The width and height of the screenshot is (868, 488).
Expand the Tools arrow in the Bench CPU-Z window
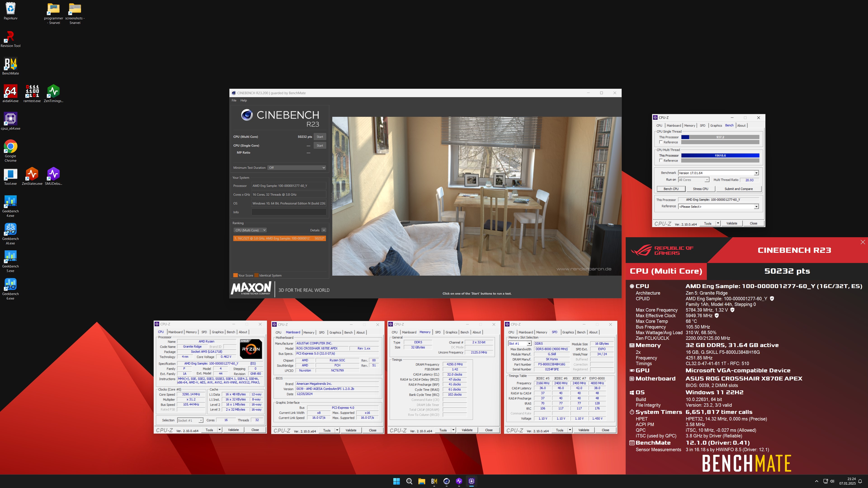(x=718, y=223)
